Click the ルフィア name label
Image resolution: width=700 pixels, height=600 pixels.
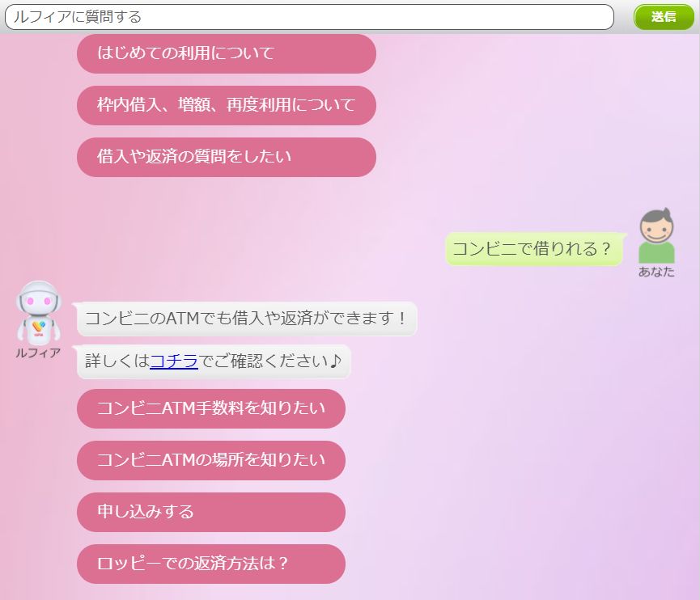pyautogui.click(x=38, y=353)
